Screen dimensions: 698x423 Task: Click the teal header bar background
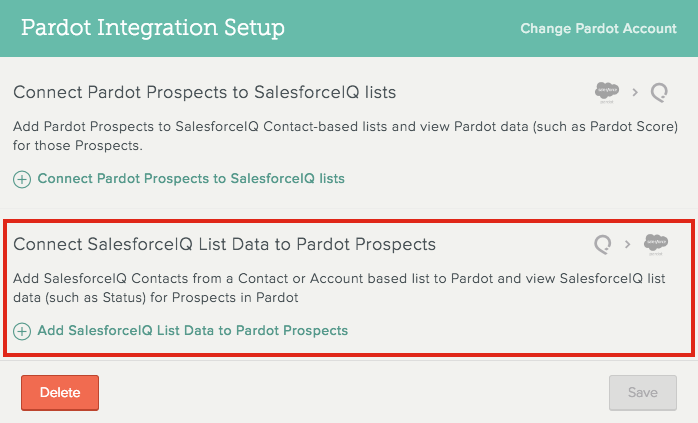point(401,28)
